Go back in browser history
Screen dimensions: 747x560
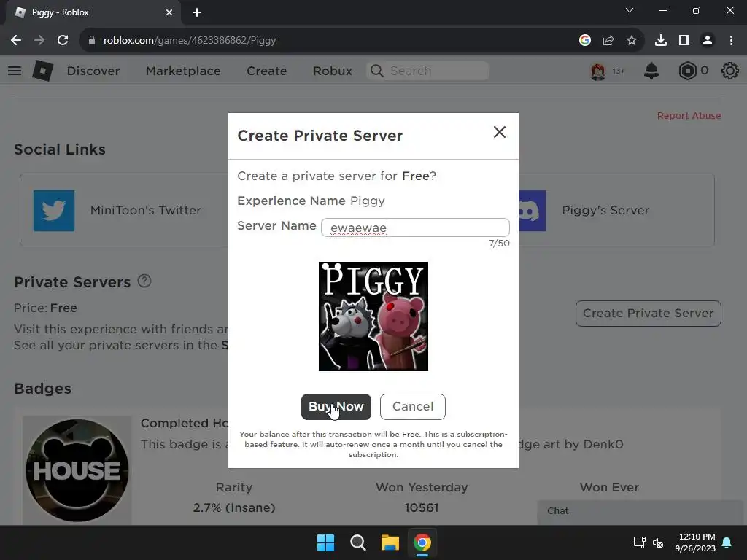click(x=16, y=41)
